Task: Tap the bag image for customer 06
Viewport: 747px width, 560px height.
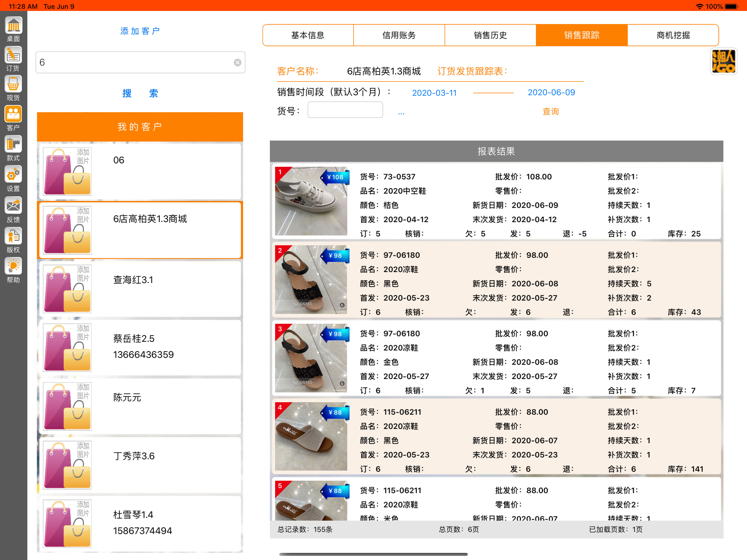Action: pyautogui.click(x=67, y=171)
